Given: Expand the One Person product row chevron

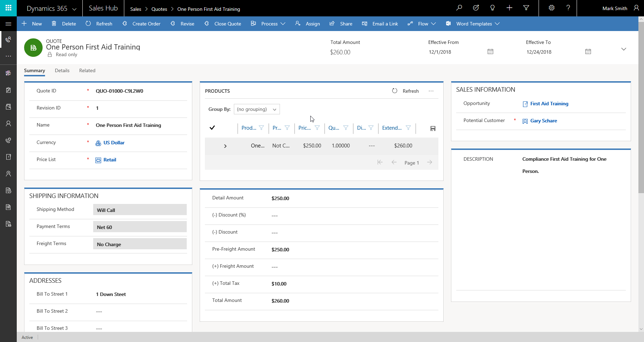Looking at the screenshot, I should (x=225, y=146).
